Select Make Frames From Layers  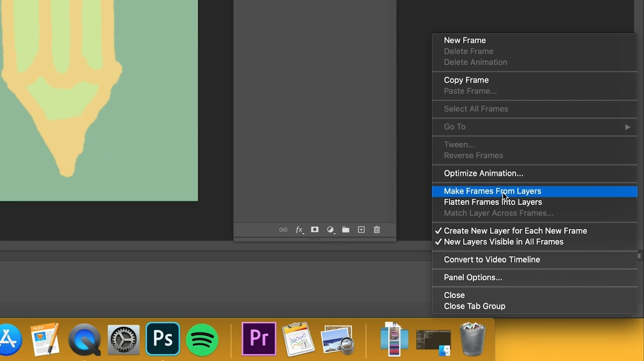click(x=492, y=191)
